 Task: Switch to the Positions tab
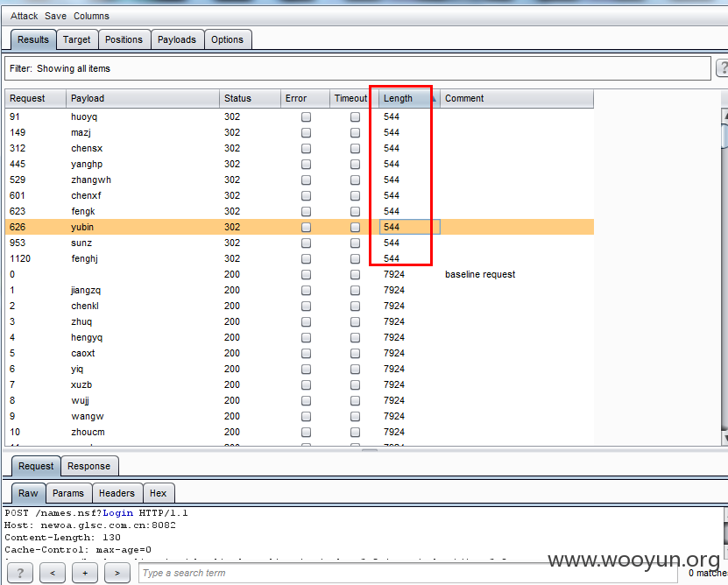124,39
